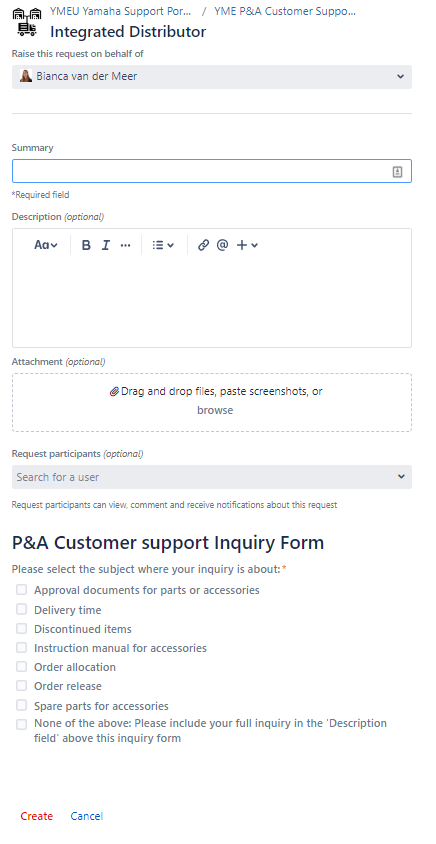Insert a link in the Description

203,245
